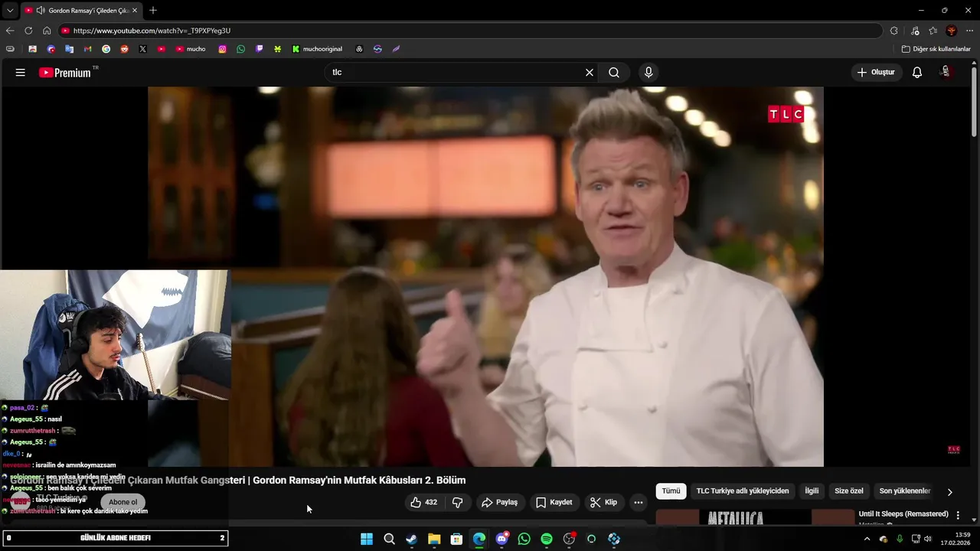Open browser home page icon
The width and height of the screenshot is (980, 551).
(47, 31)
